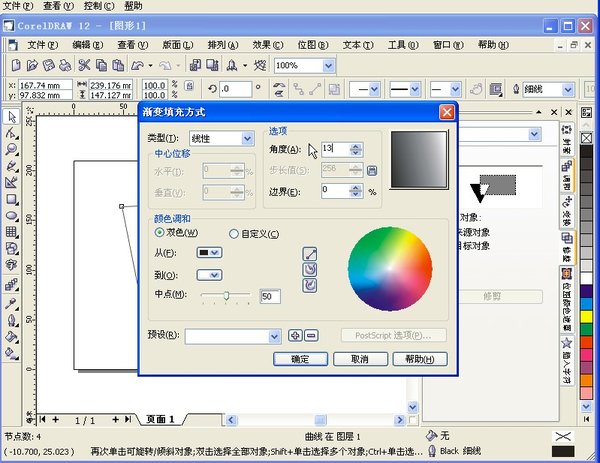Open the 100% zoom level dropdown

(328, 65)
